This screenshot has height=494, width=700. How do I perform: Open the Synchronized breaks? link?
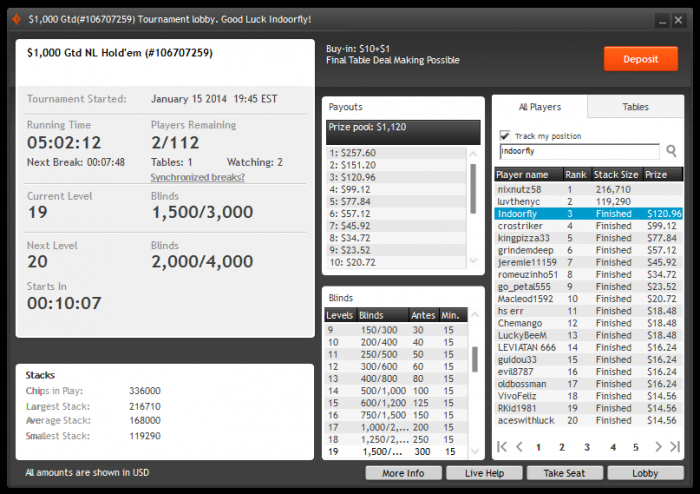(197, 177)
